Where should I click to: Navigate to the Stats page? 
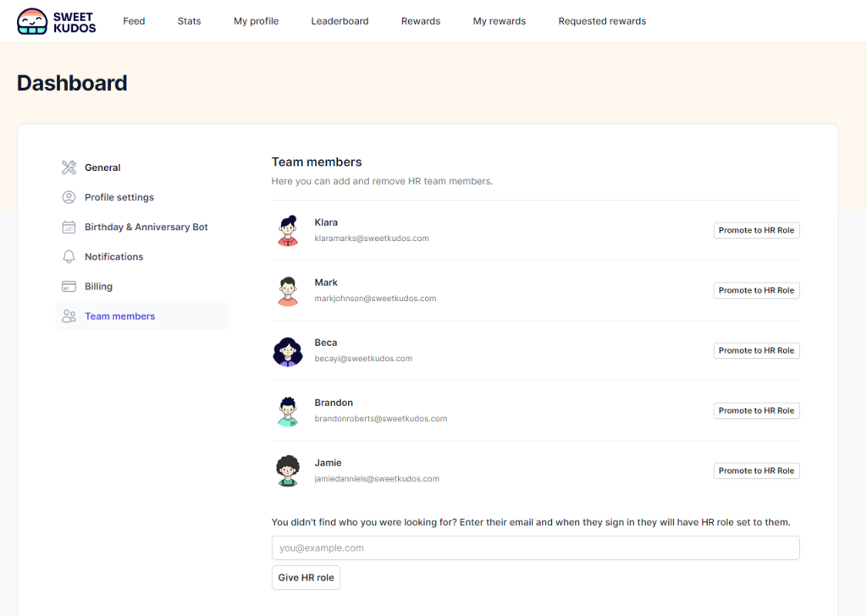tap(189, 21)
